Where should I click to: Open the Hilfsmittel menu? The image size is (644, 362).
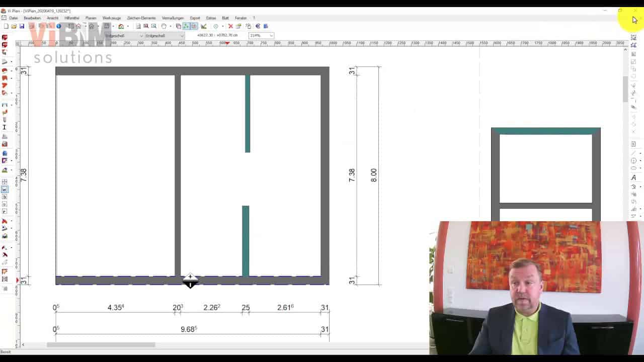pyautogui.click(x=72, y=18)
